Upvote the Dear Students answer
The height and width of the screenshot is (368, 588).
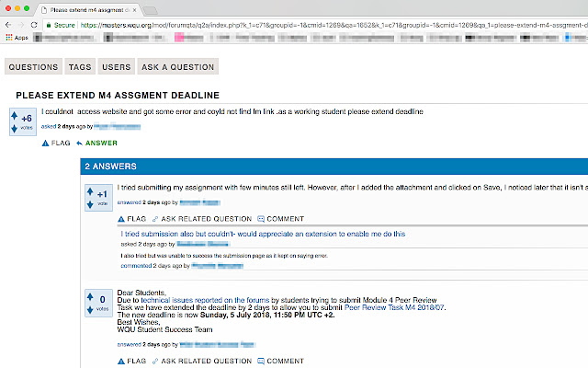tap(90, 296)
